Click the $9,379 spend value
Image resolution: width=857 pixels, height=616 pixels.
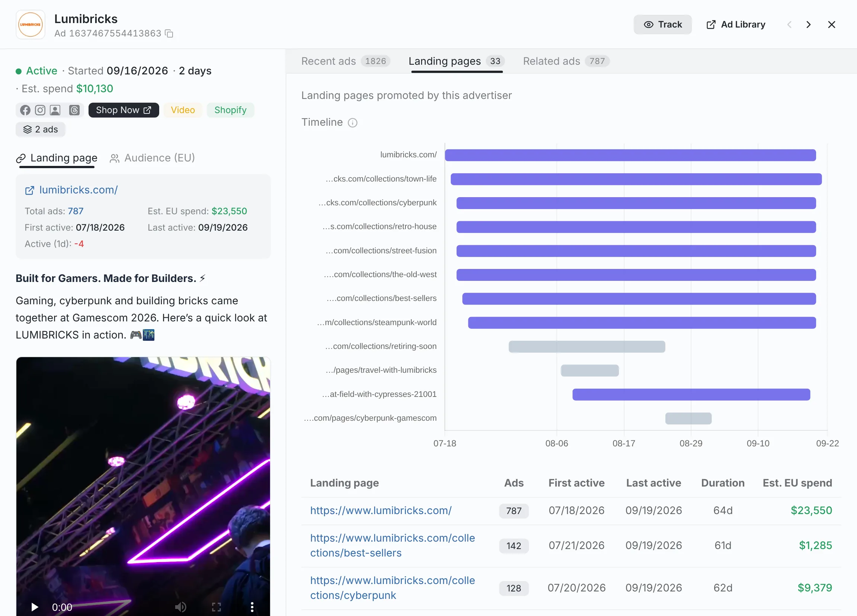click(815, 588)
